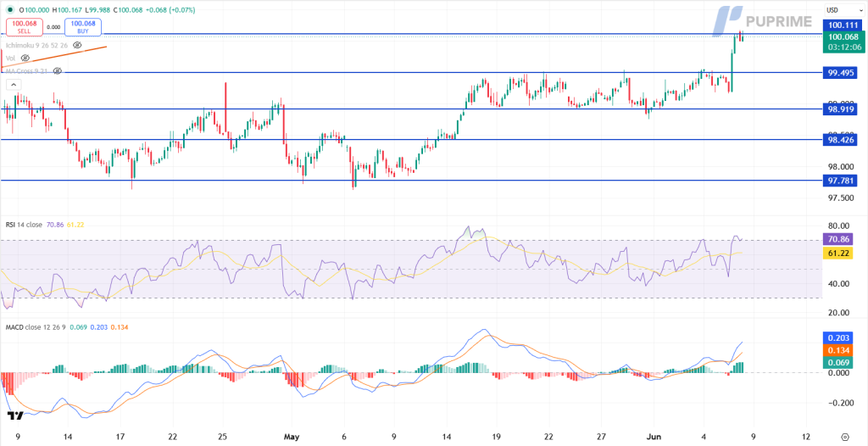Viewport: 868px width, 446px height.
Task: Click the yellow 61.22 RSI axis label
Action: pos(840,254)
